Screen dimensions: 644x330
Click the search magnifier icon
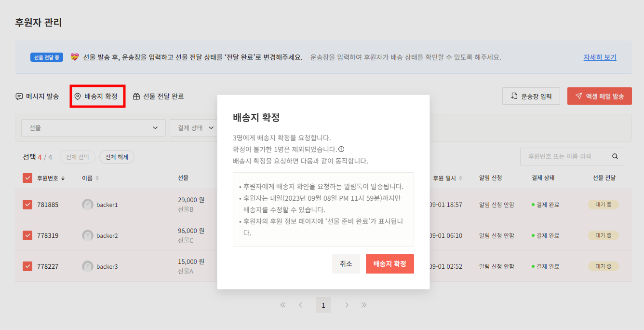615,156
